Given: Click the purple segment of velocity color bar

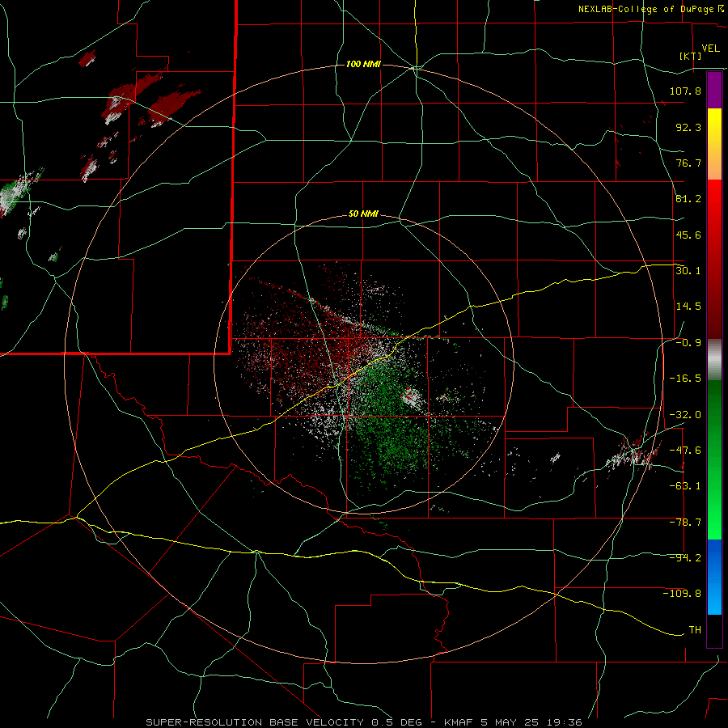Looking at the screenshot, I should click(x=714, y=90).
